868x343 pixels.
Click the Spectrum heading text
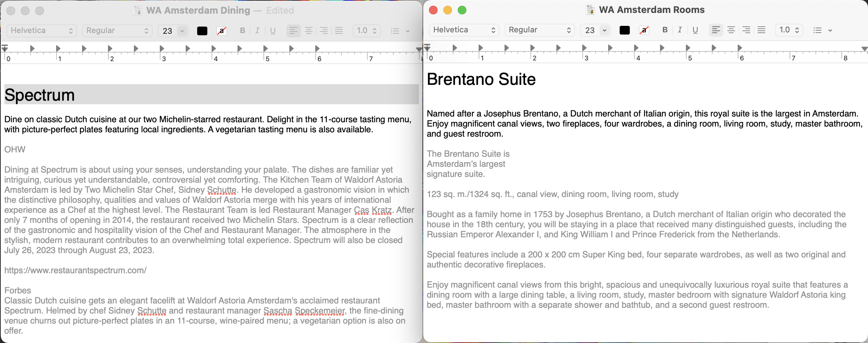tap(40, 95)
